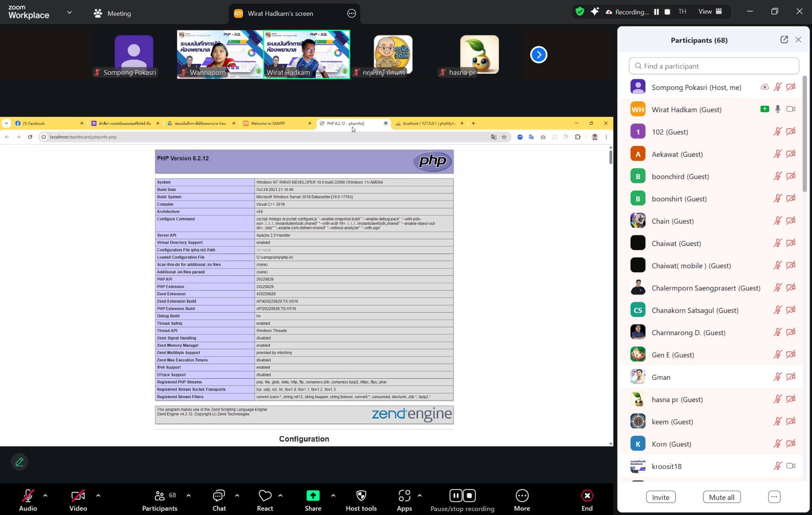This screenshot has height=515, width=812.
Task: Pause the recording in top bar
Action: [656, 12]
